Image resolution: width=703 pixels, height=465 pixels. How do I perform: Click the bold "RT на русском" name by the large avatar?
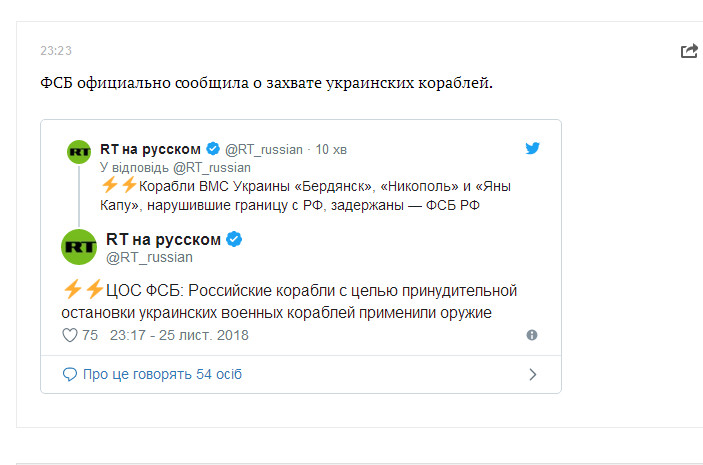[163, 239]
